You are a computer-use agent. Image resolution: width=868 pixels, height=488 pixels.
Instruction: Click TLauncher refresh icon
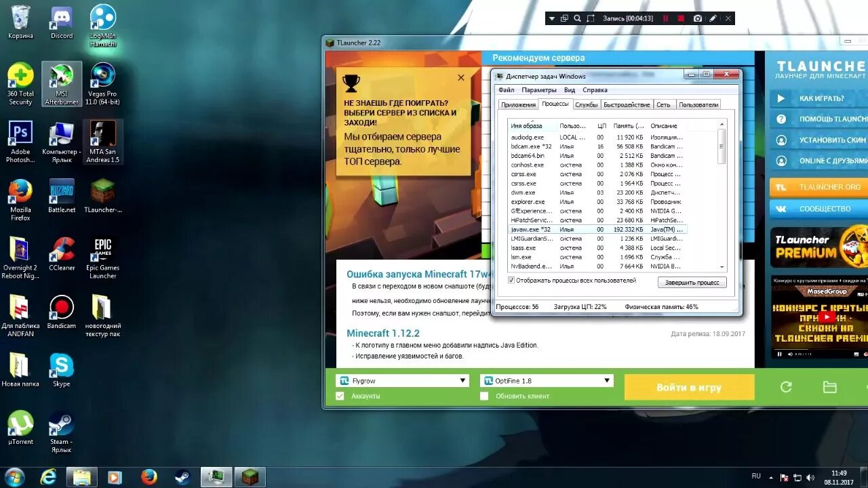click(786, 387)
